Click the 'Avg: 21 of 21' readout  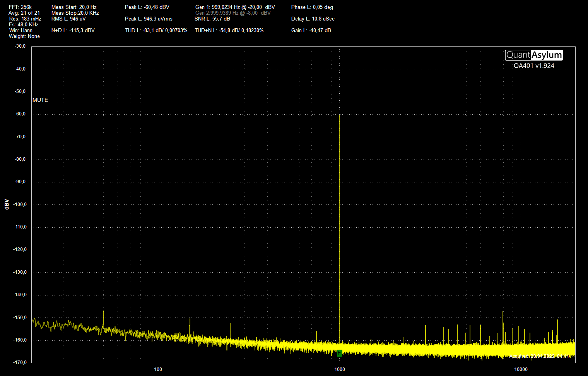pyautogui.click(x=24, y=13)
